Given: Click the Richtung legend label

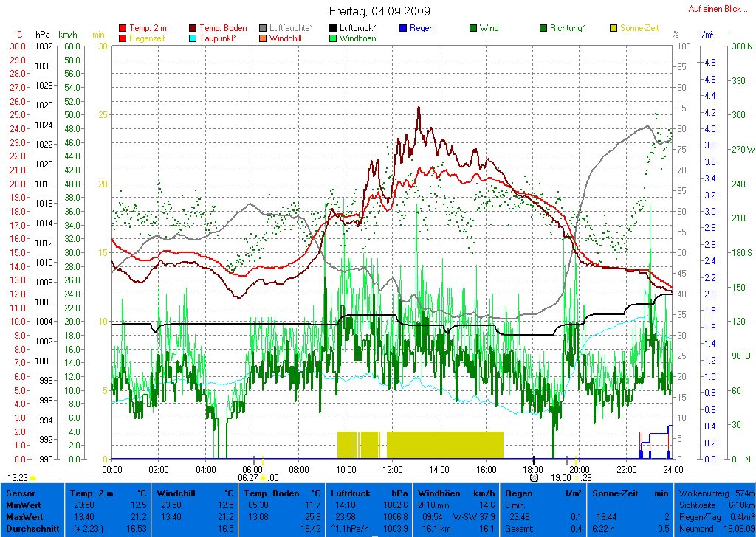Looking at the screenshot, I should click(568, 28).
